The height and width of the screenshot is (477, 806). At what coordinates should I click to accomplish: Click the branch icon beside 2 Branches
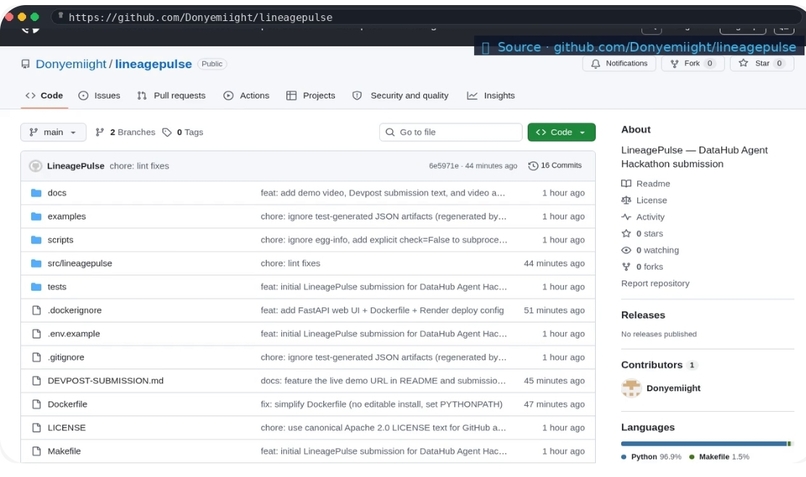[100, 132]
